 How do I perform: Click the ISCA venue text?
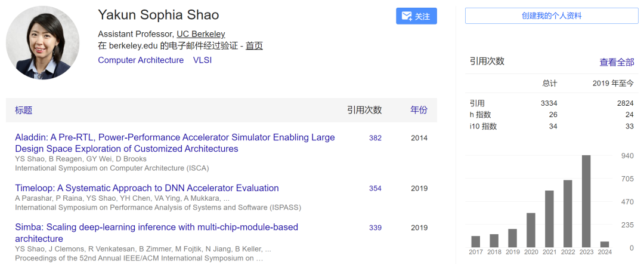click(x=112, y=168)
